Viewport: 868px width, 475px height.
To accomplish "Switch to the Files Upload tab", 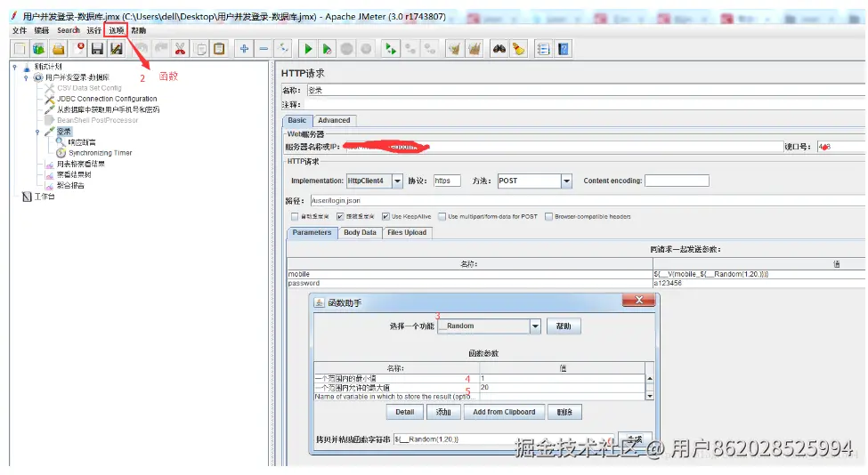I will [x=407, y=233].
